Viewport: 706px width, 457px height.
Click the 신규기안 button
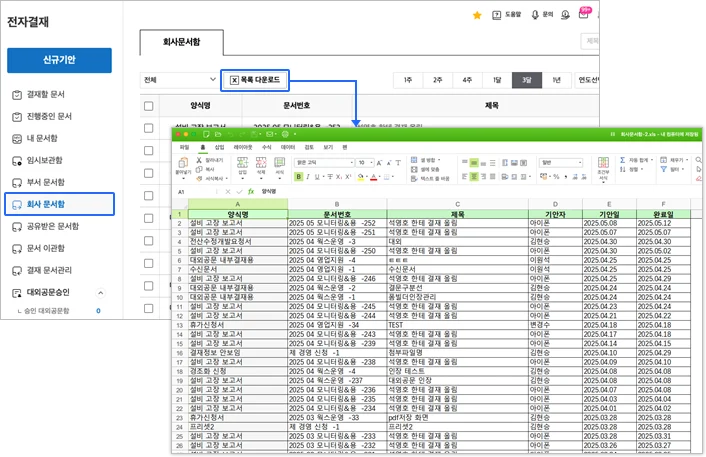pyautogui.click(x=59, y=60)
